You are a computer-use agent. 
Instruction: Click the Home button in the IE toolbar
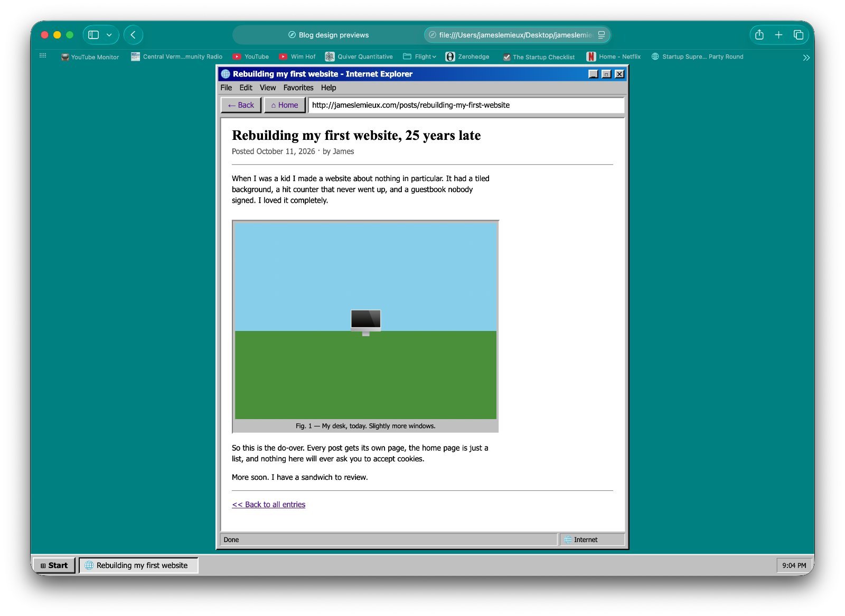285,105
